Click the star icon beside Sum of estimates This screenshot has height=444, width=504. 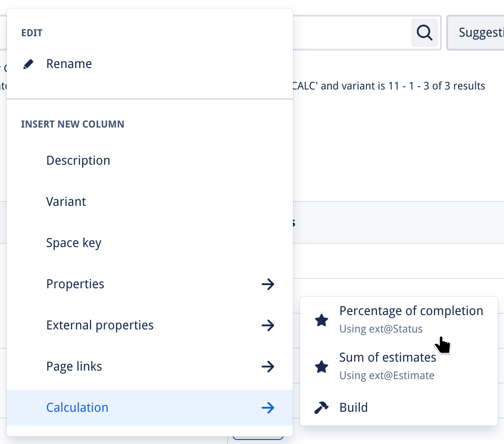coord(322,367)
